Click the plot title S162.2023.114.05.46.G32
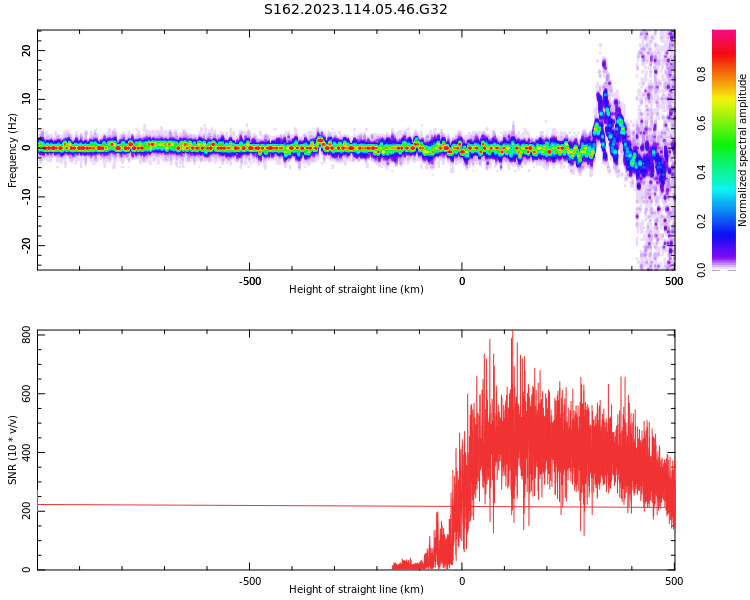 (355, 10)
